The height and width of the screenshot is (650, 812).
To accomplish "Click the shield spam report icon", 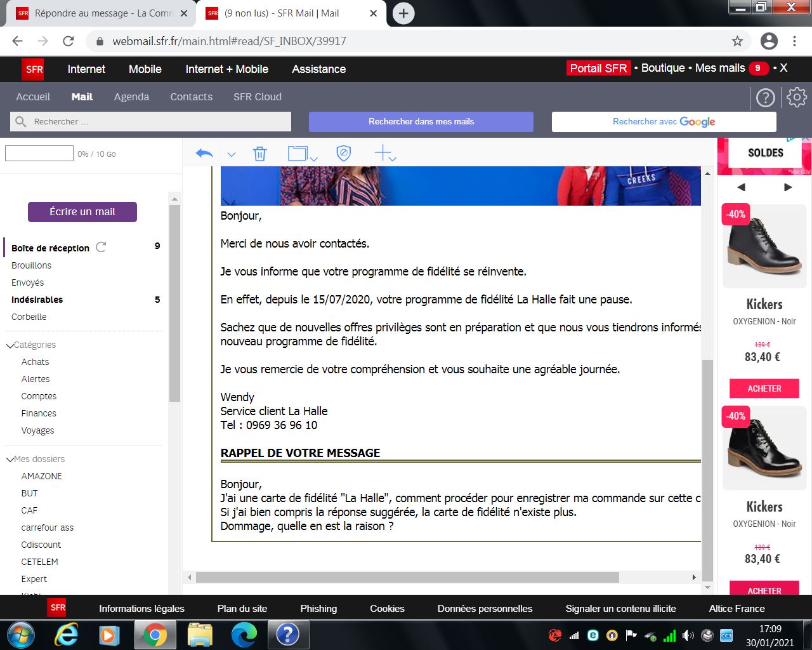I will [343, 153].
